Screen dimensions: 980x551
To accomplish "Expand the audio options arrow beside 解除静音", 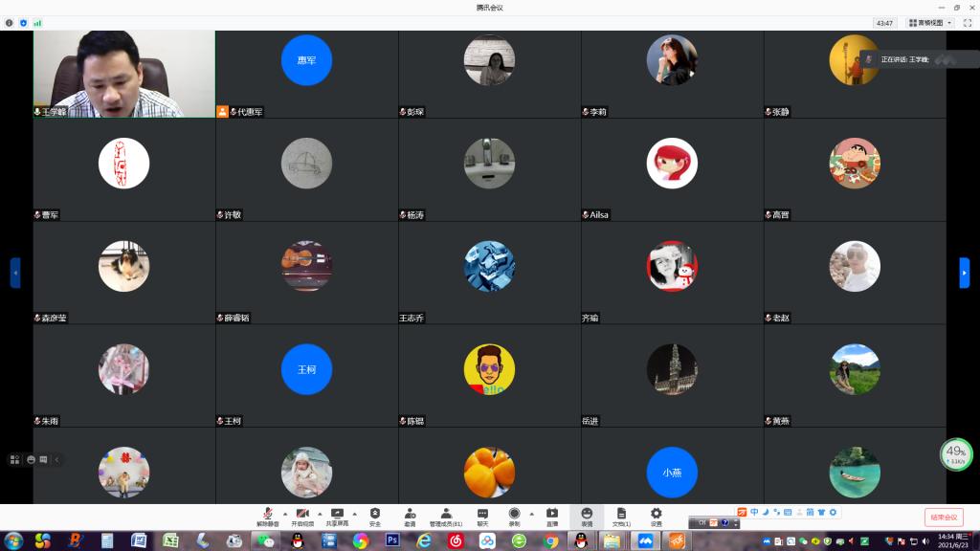I will (x=285, y=513).
